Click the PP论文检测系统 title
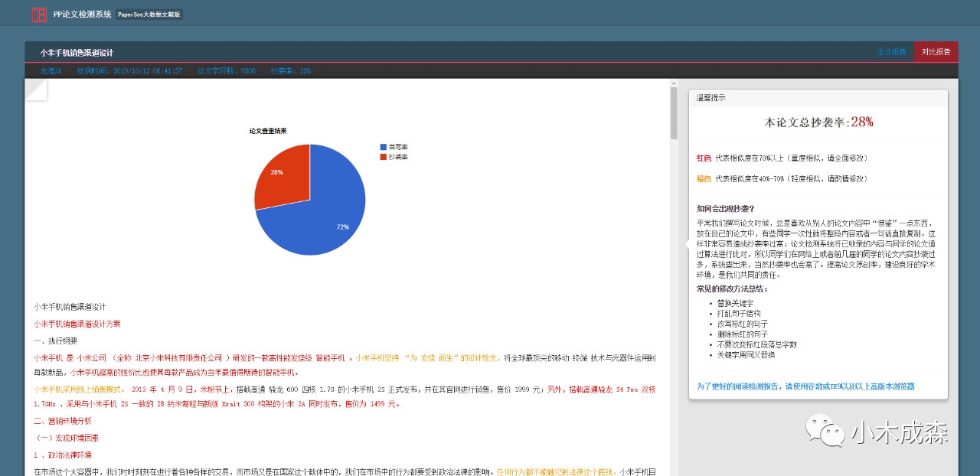 pos(82,15)
